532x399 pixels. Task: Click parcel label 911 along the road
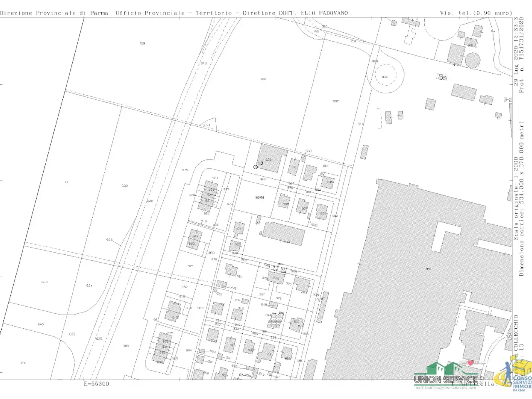pos(360,124)
